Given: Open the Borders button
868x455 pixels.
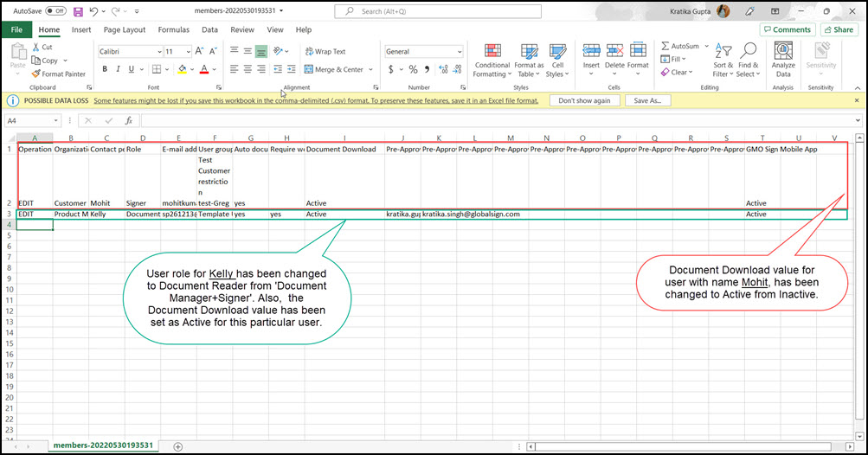Looking at the screenshot, I should (157, 69).
